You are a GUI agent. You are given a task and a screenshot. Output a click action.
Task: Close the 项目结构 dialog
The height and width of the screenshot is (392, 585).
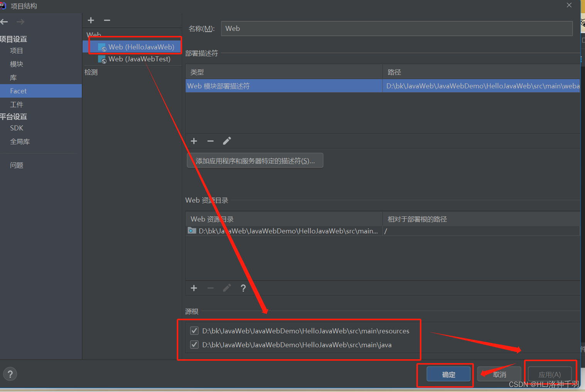pos(569,5)
